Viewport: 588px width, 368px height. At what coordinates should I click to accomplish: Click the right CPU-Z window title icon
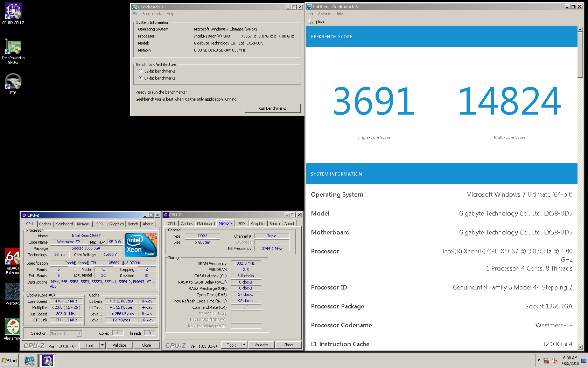(166, 215)
